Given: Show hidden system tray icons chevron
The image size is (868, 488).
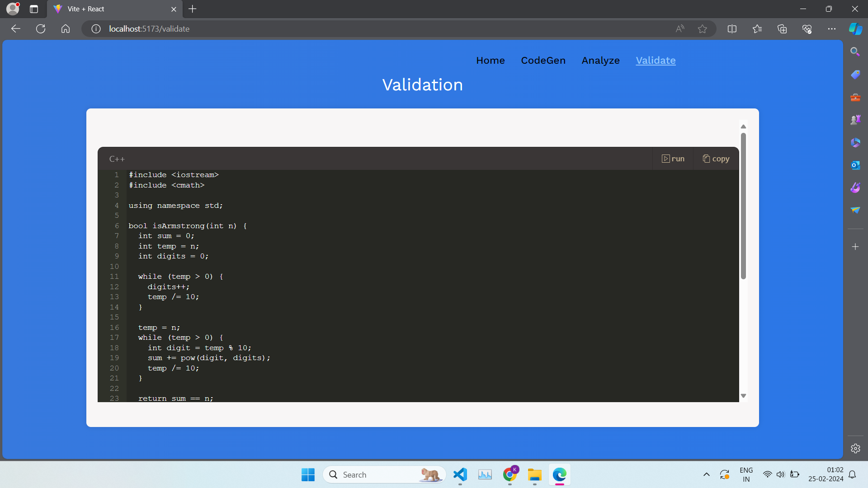Looking at the screenshot, I should point(706,474).
